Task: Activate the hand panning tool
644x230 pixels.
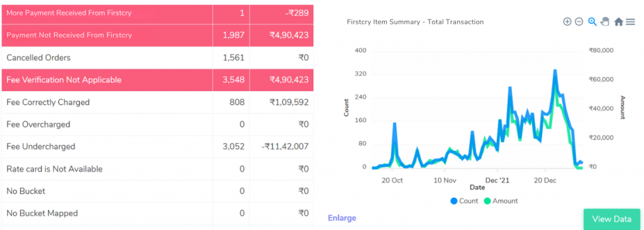Action: [x=604, y=22]
